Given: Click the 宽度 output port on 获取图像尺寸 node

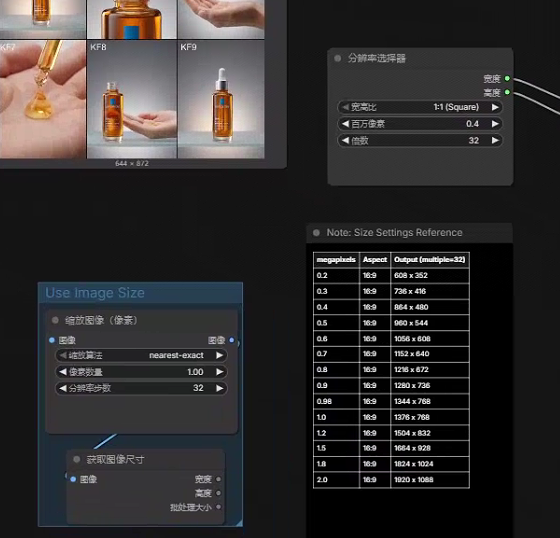Looking at the screenshot, I should (218, 479).
